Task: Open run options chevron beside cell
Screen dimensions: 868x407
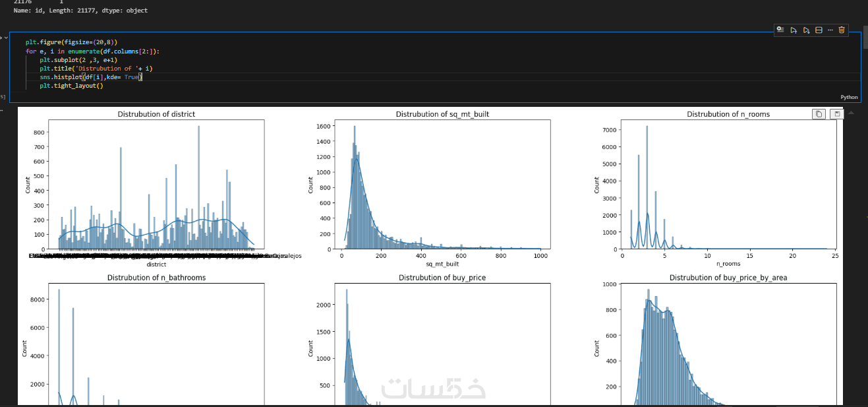Action: [7, 38]
